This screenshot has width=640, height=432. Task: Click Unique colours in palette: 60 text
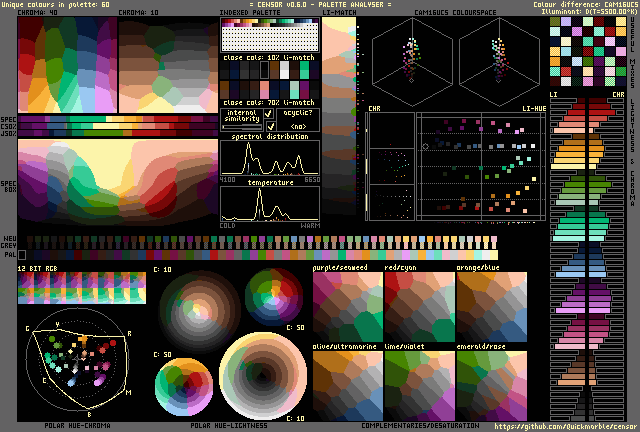(x=56, y=4)
